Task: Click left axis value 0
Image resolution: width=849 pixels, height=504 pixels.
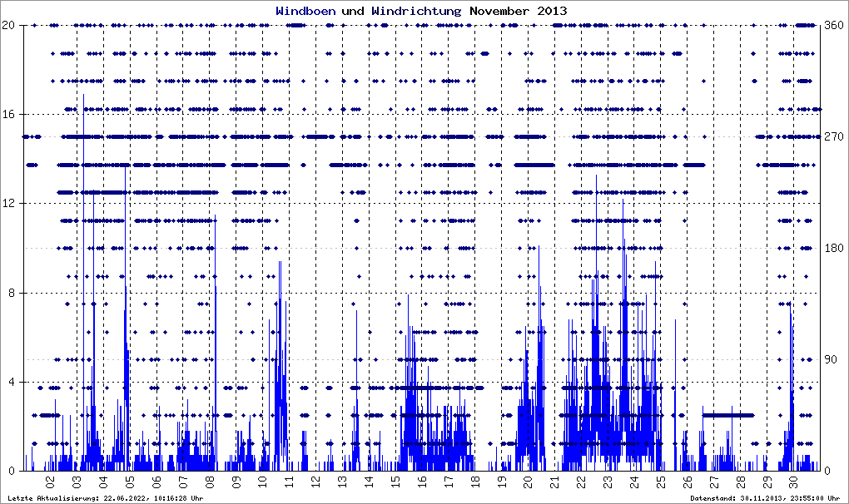Action: click(11, 471)
